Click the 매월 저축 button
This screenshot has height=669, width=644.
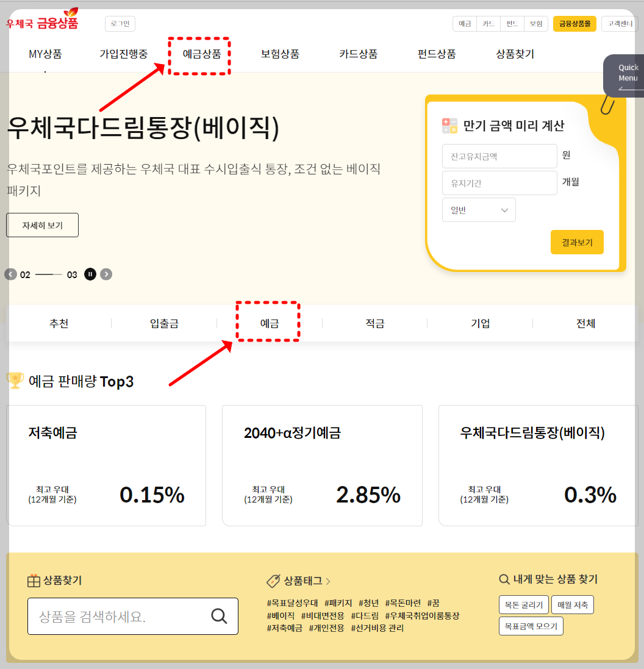572,605
